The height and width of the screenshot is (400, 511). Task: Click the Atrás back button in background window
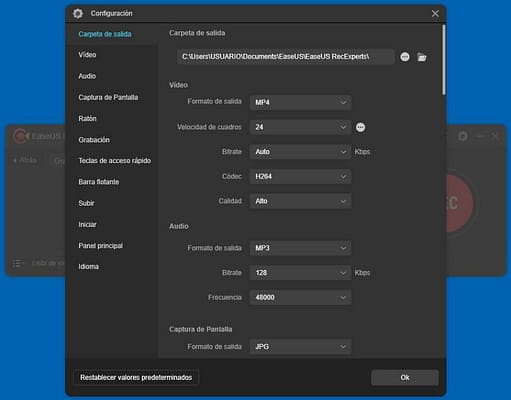25,160
